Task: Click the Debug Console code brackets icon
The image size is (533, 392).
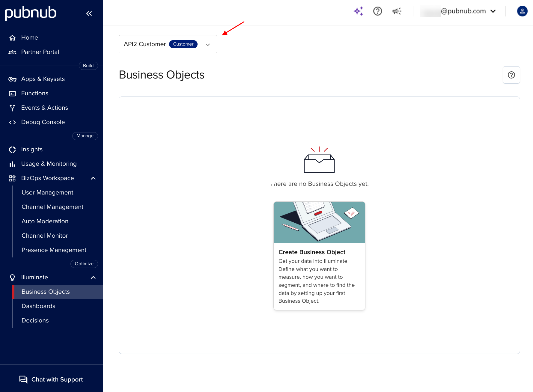Action: 12,122
